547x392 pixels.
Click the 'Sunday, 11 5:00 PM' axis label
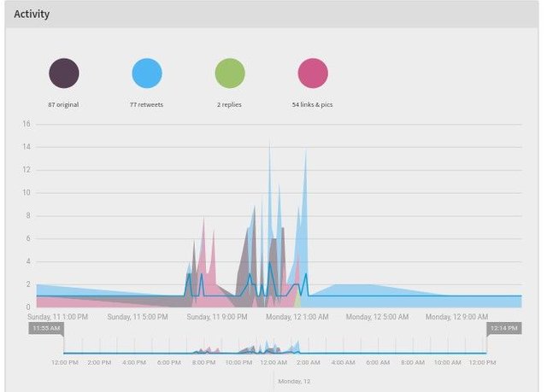click(138, 317)
